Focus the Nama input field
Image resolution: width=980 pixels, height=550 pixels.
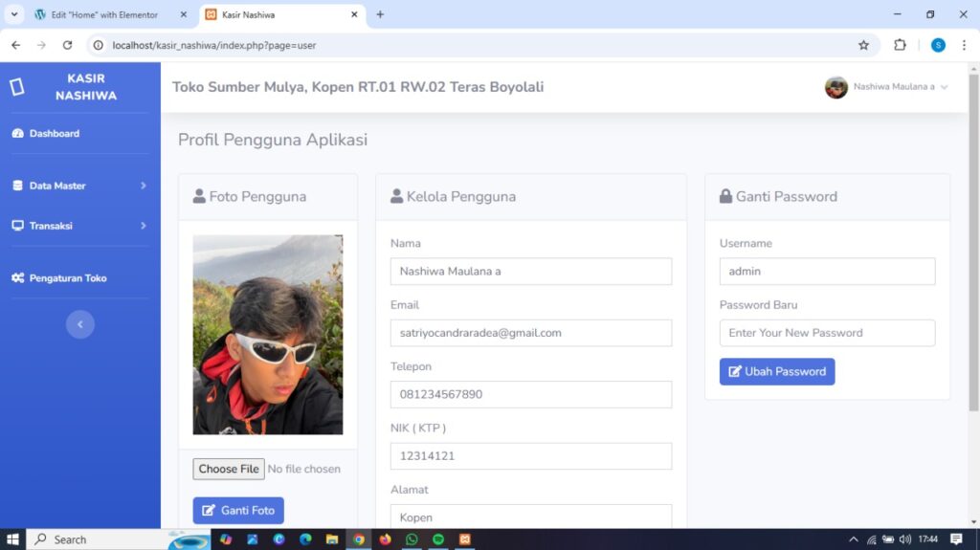click(x=531, y=272)
